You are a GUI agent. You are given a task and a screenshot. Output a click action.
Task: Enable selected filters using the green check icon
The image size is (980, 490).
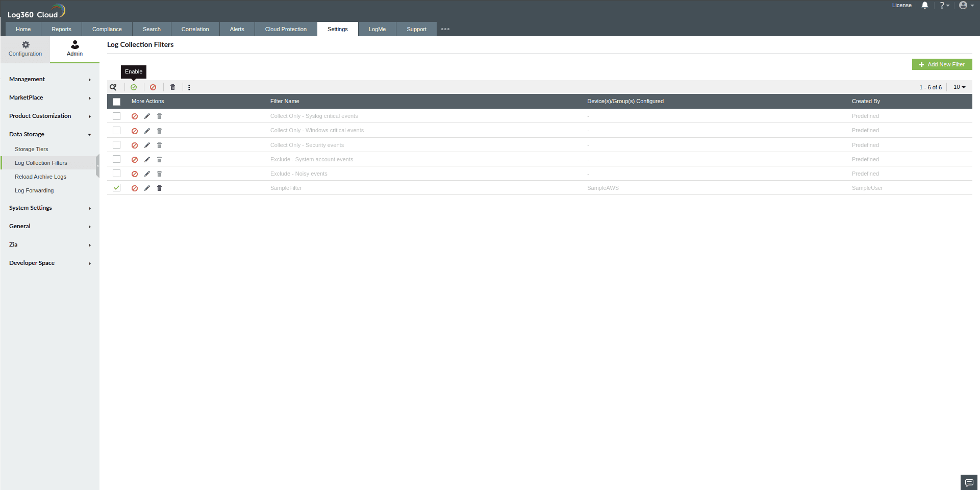point(134,87)
